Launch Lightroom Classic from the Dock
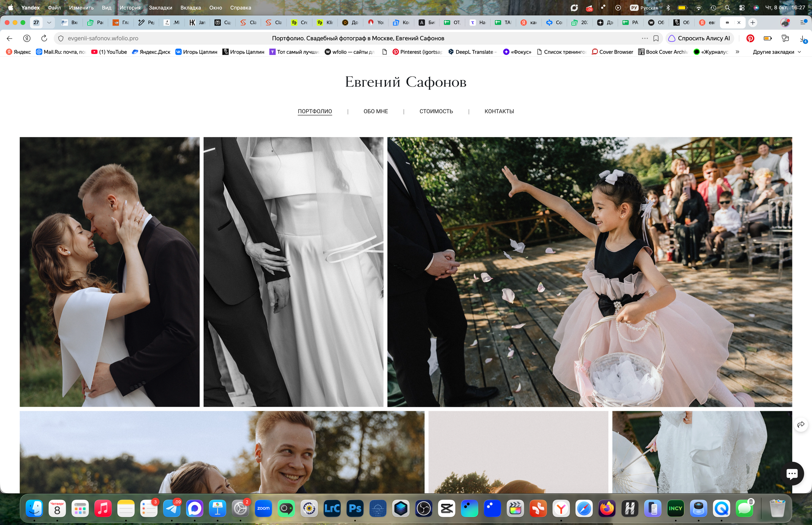 332,509
